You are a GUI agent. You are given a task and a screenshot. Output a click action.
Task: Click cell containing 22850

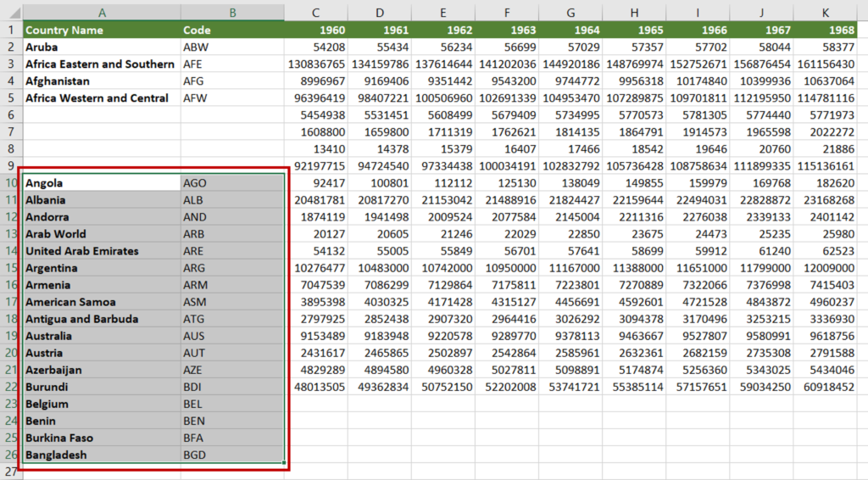click(x=570, y=233)
